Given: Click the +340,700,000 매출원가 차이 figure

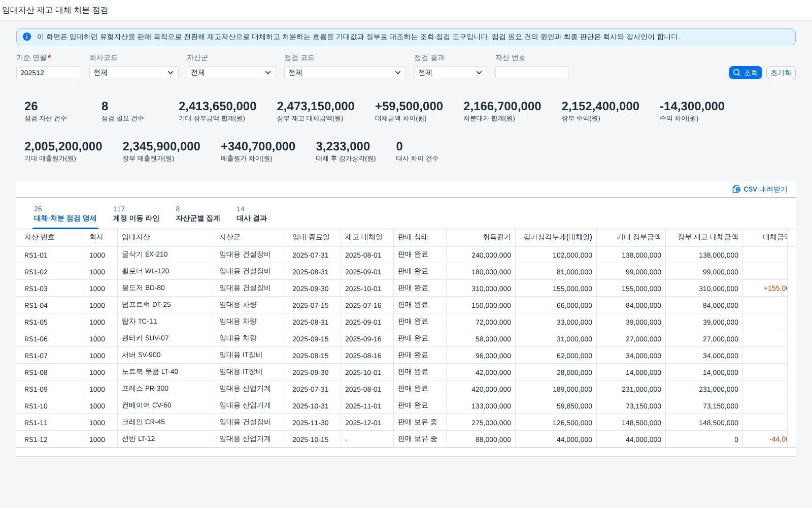Looking at the screenshot, I should (x=258, y=146).
